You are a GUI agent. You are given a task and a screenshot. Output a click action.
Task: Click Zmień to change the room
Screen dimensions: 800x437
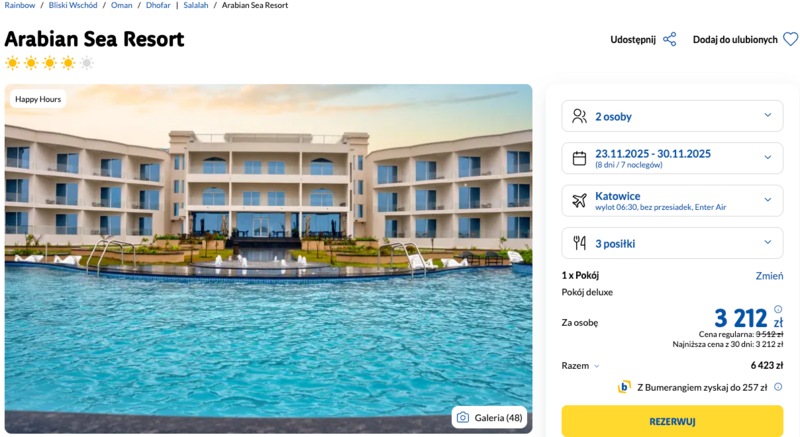click(769, 275)
